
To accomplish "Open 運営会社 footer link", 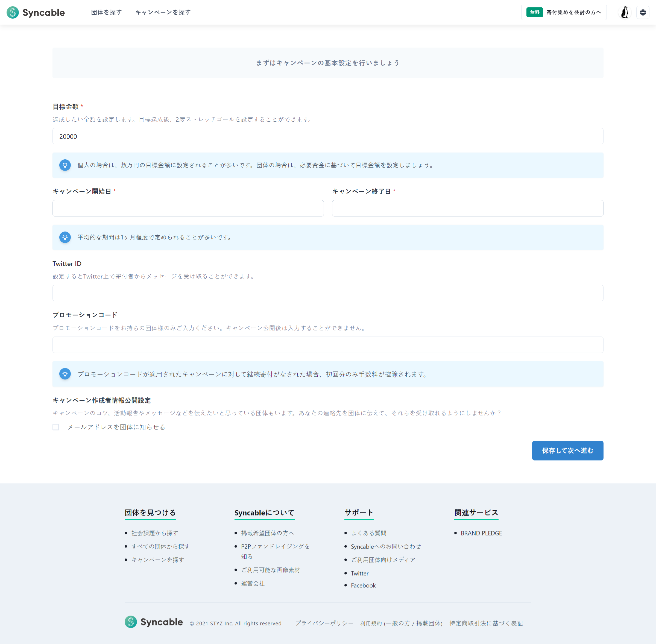I will [x=253, y=584].
